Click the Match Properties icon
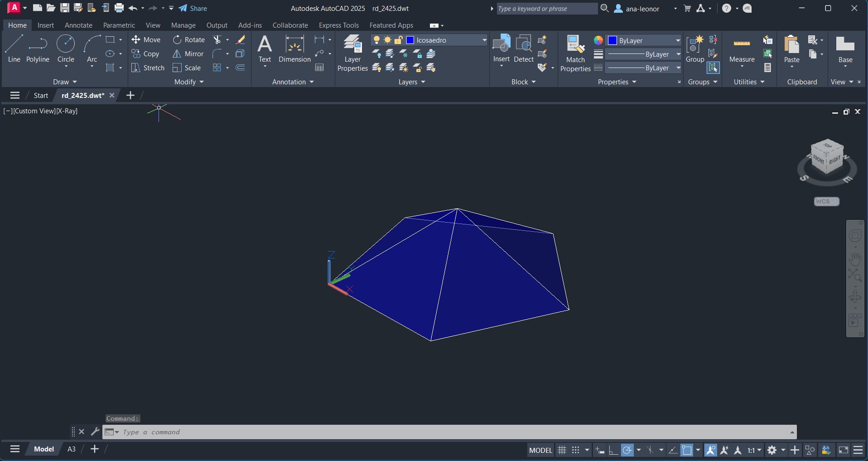The width and height of the screenshot is (868, 461). [x=575, y=53]
